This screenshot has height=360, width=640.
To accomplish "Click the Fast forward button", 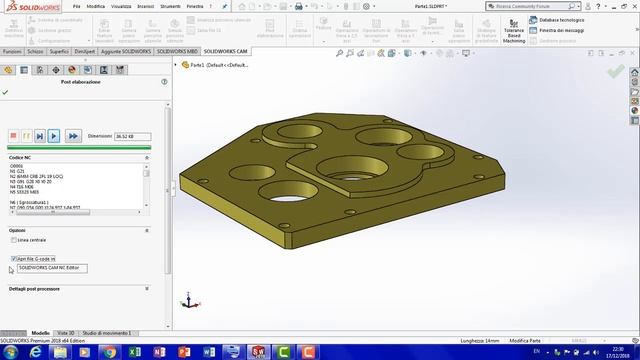I will [x=73, y=136].
